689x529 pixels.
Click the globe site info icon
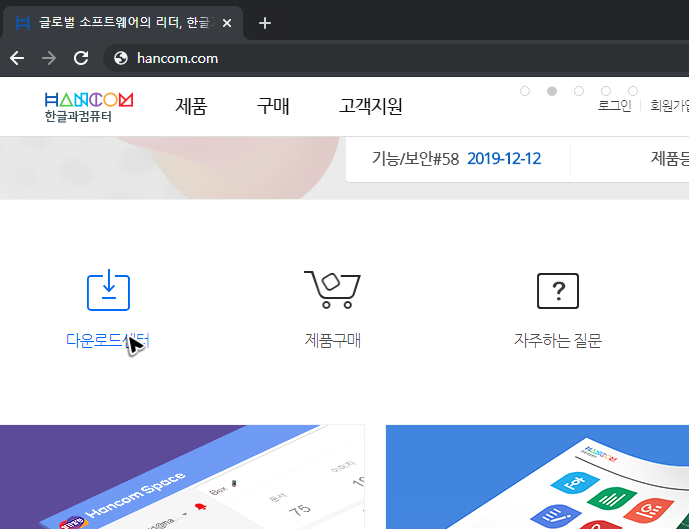[x=121, y=58]
